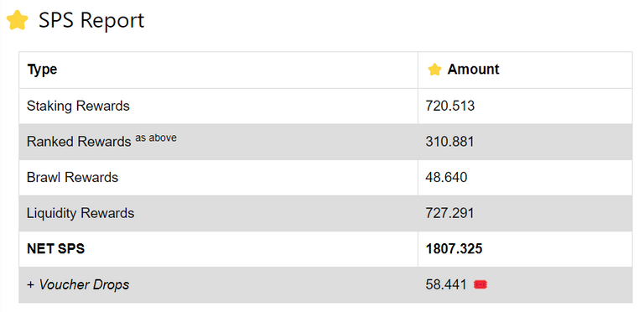644x312 pixels.
Task: Click the 'as above' superscript note
Action: point(156,138)
